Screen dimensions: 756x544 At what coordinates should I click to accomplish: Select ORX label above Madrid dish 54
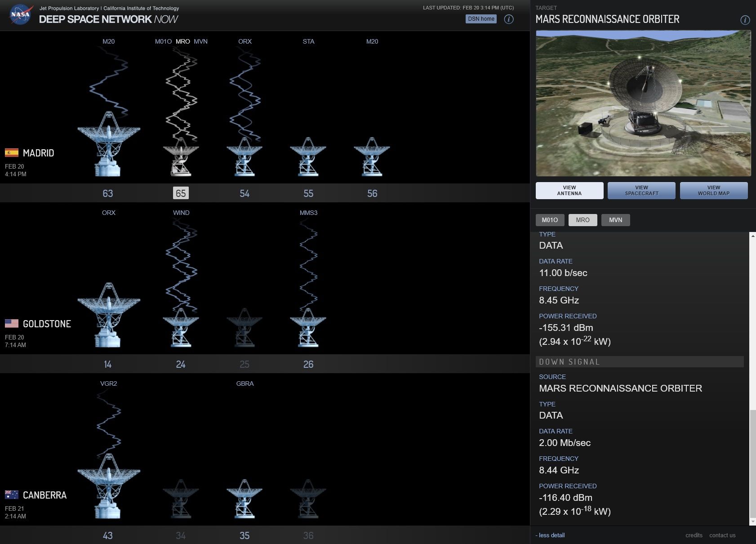[245, 41]
